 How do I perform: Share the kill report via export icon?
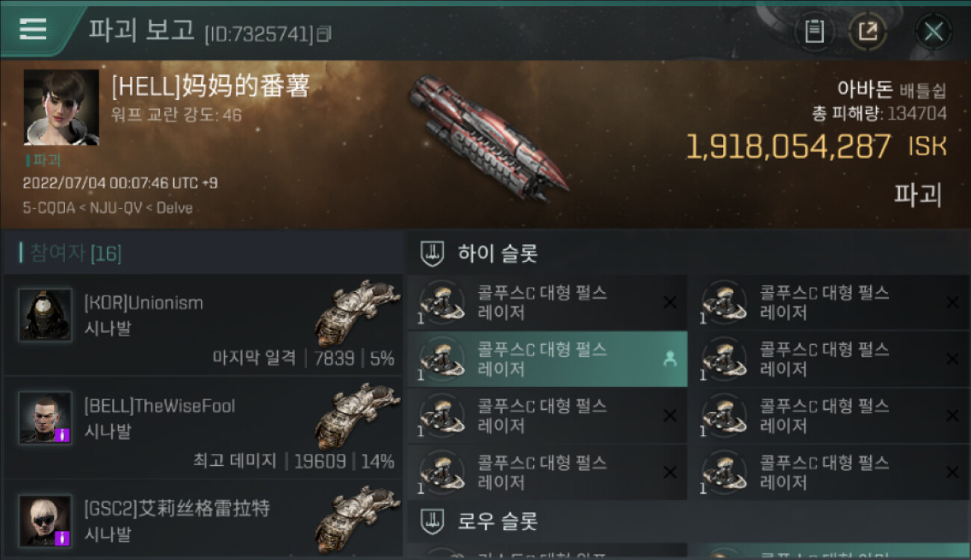868,31
